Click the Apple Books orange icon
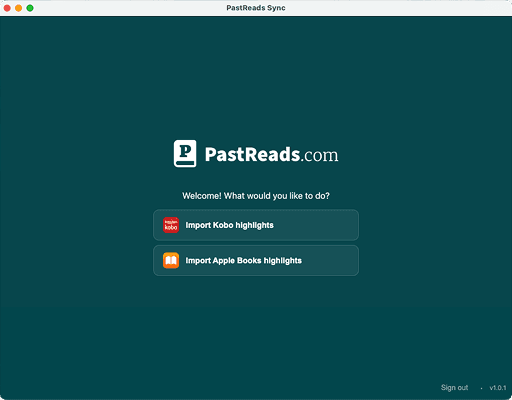This screenshot has height=400, width=512. pyautogui.click(x=171, y=260)
